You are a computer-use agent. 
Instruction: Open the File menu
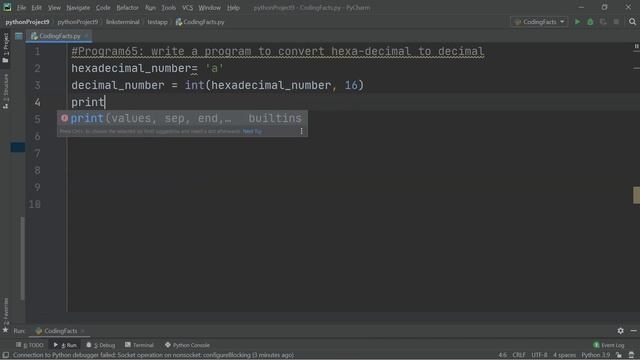(x=21, y=8)
